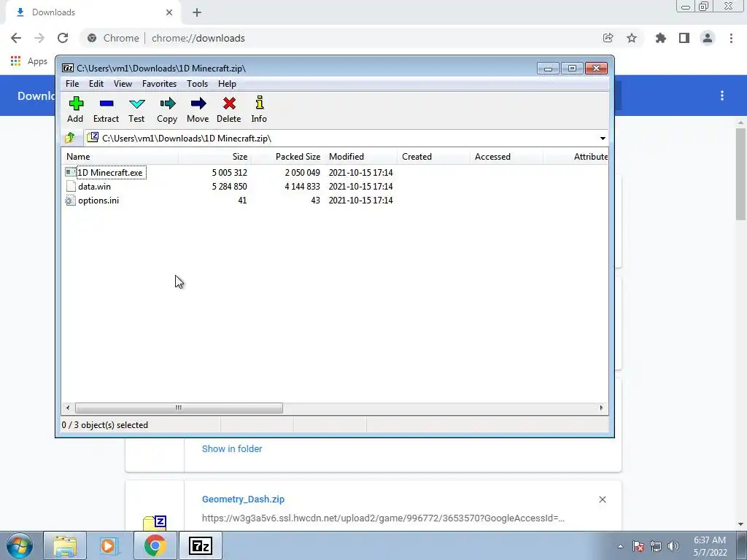Sort by the Accessed column header
Viewport: 747px width, 560px height.
click(506, 157)
